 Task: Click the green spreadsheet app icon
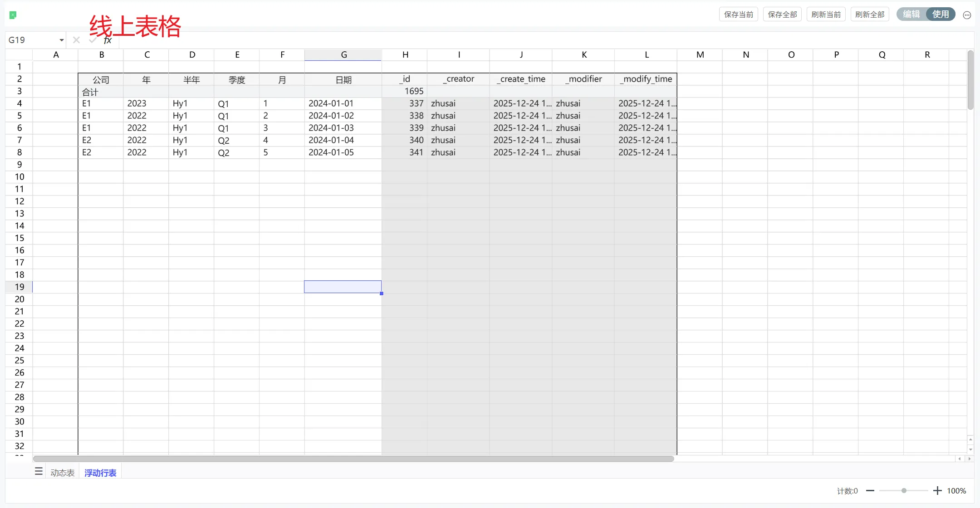[13, 15]
